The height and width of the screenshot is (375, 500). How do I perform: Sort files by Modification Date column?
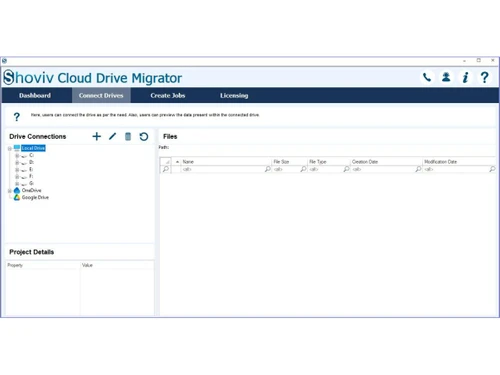coord(459,162)
